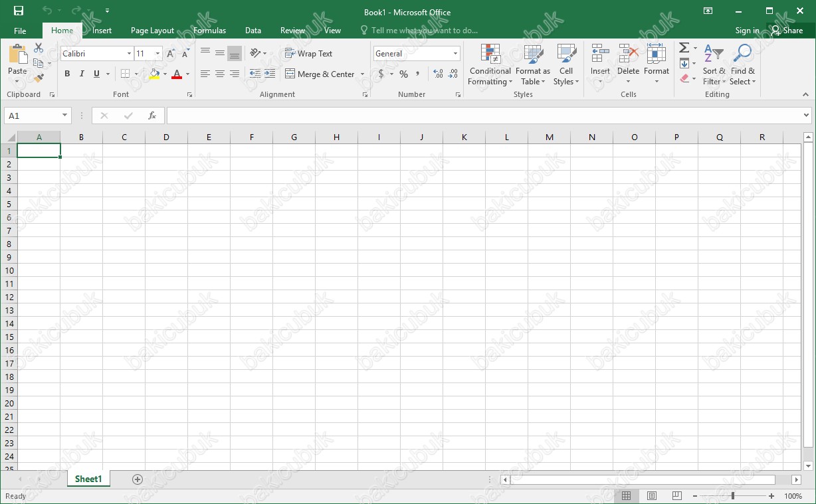
Task: Apply Percent Style format
Action: coord(403,74)
